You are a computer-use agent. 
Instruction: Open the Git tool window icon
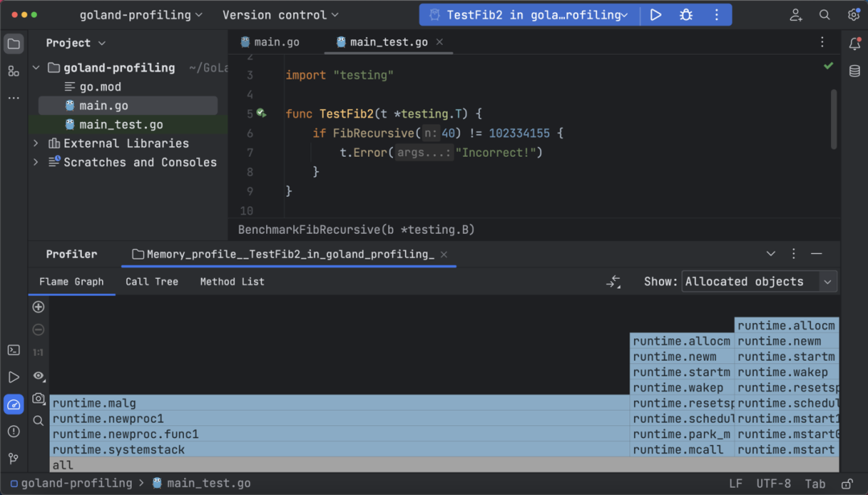click(x=14, y=459)
